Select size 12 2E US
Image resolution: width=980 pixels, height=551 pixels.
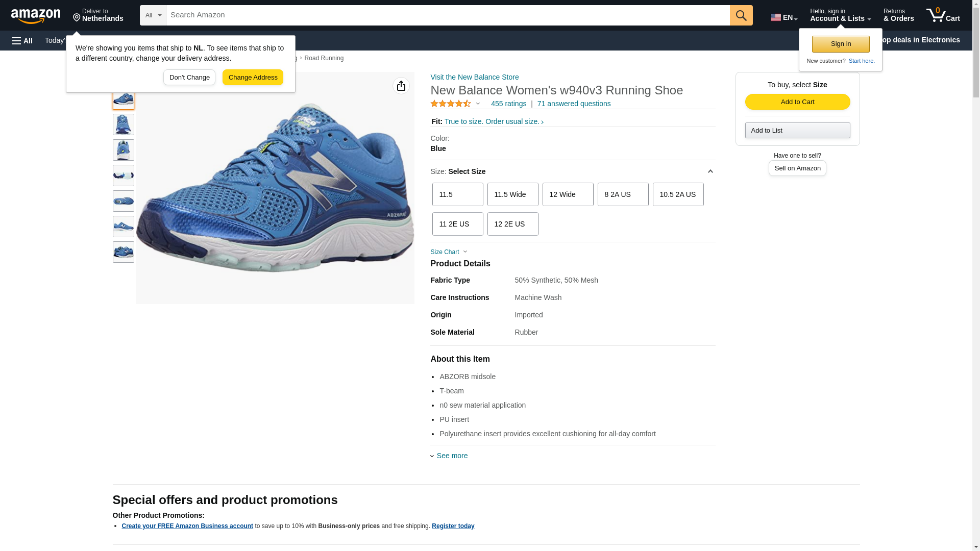click(x=512, y=224)
